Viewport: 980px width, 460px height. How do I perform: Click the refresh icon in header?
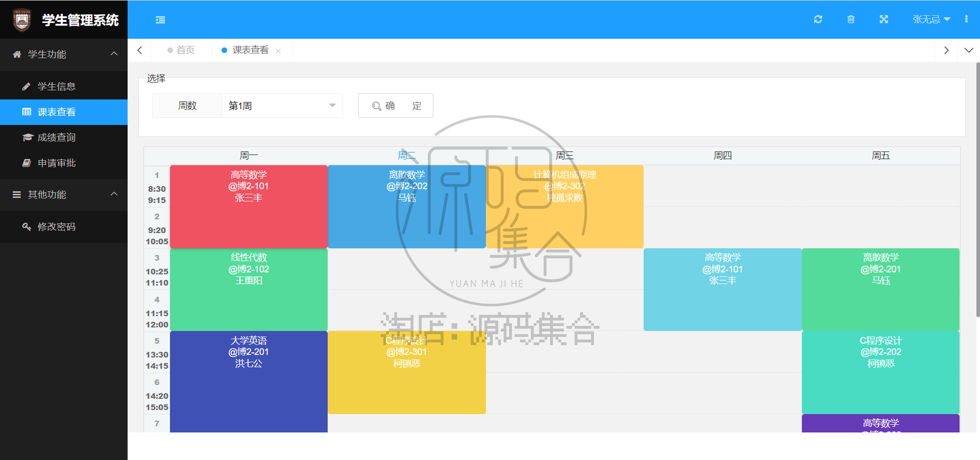tap(818, 19)
